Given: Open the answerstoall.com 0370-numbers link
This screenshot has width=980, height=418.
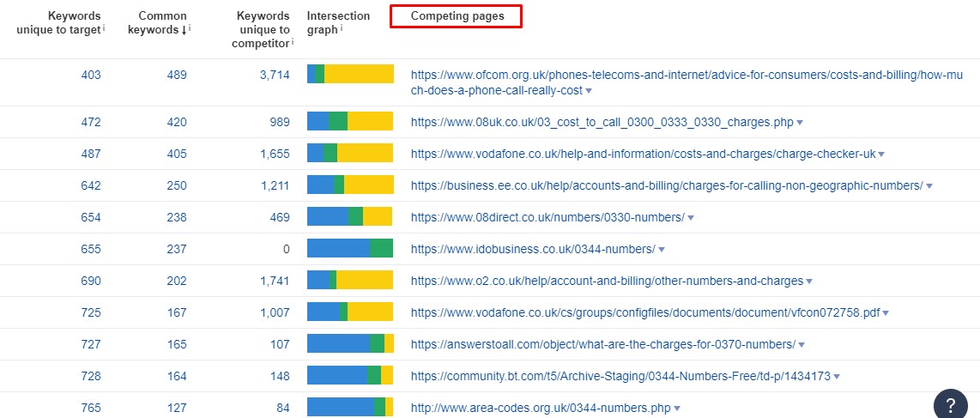Looking at the screenshot, I should (x=603, y=344).
